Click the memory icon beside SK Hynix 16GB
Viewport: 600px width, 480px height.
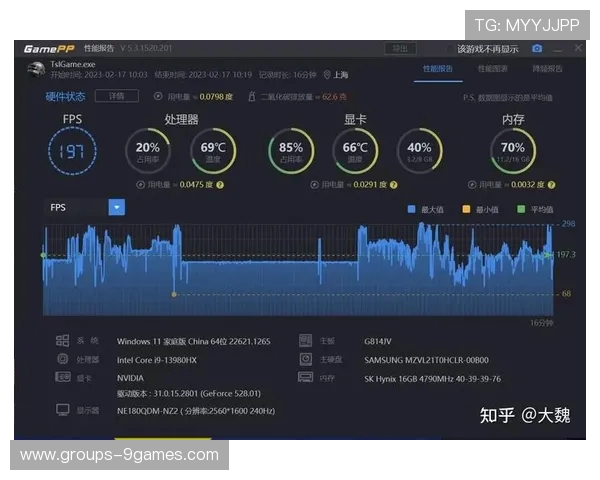coord(305,377)
